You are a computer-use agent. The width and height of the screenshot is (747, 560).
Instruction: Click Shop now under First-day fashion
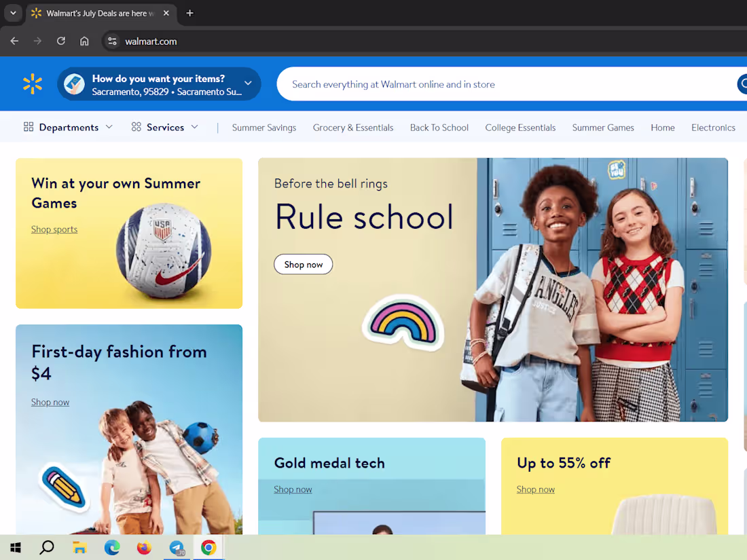click(50, 403)
